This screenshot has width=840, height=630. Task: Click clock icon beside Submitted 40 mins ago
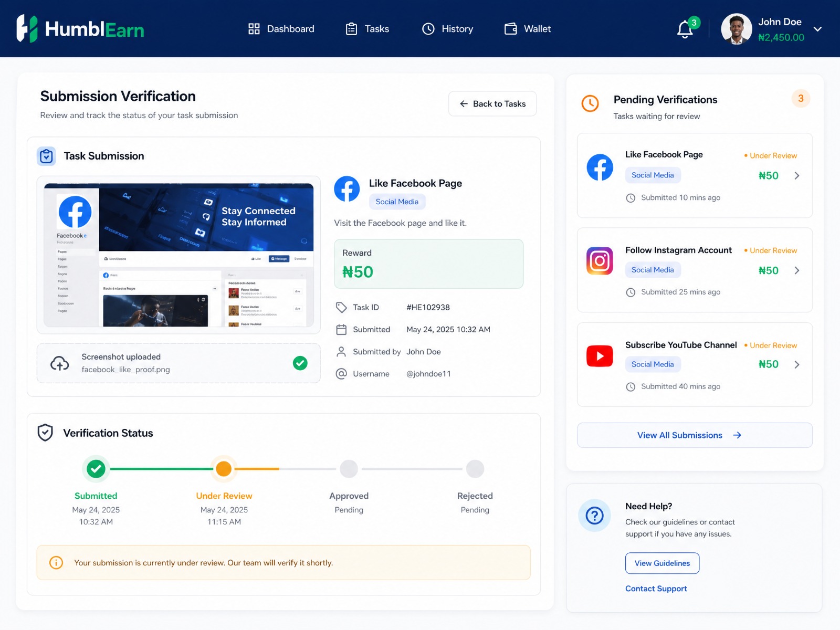[x=631, y=387]
